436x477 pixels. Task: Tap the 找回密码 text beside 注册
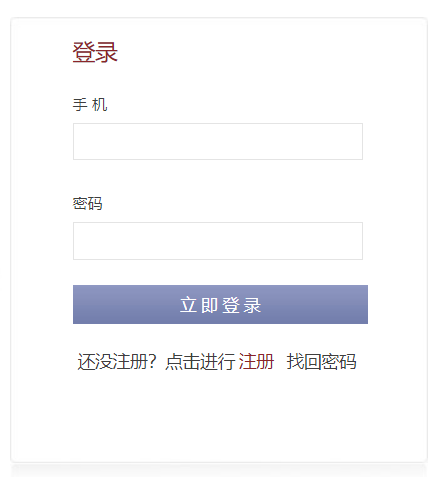(x=321, y=361)
